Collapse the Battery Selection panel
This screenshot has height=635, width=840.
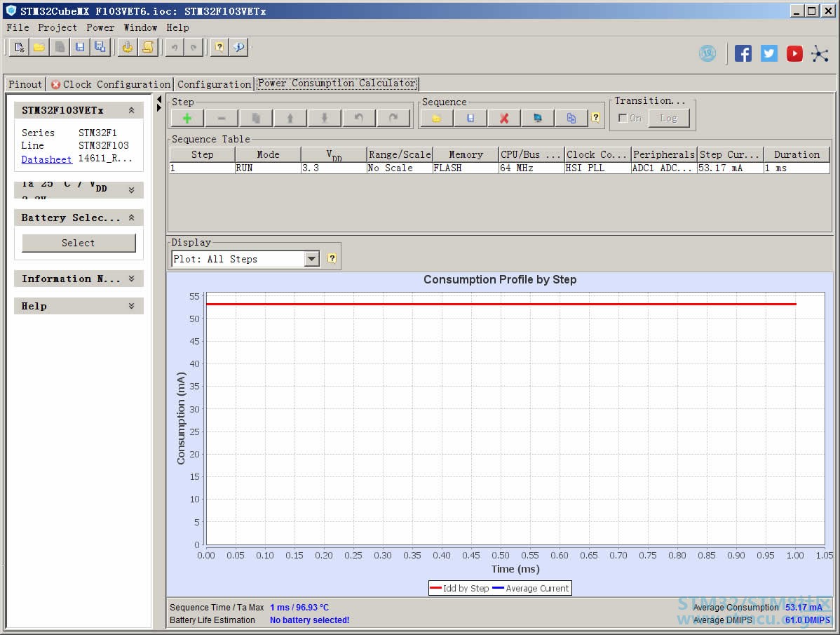131,218
